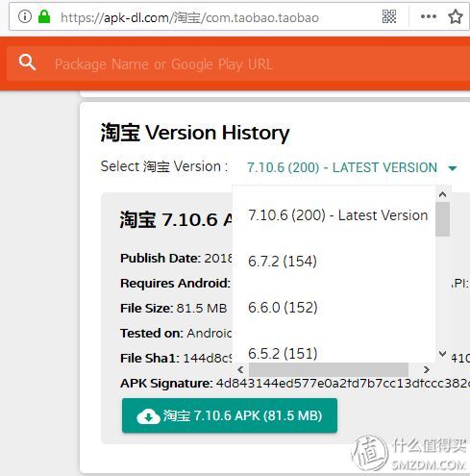This screenshot has height=476, width=470.
Task: Click the horizontal scroll right arrow
Action: (427, 370)
